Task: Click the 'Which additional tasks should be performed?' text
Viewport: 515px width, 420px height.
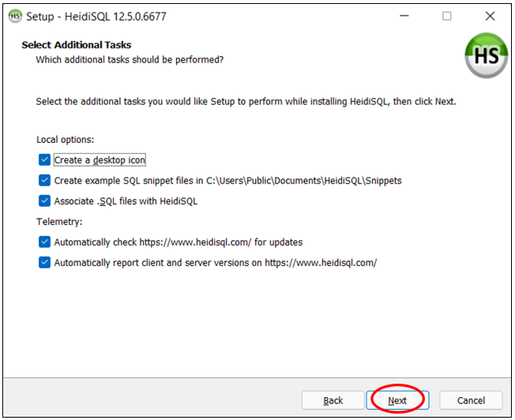Action: point(130,60)
